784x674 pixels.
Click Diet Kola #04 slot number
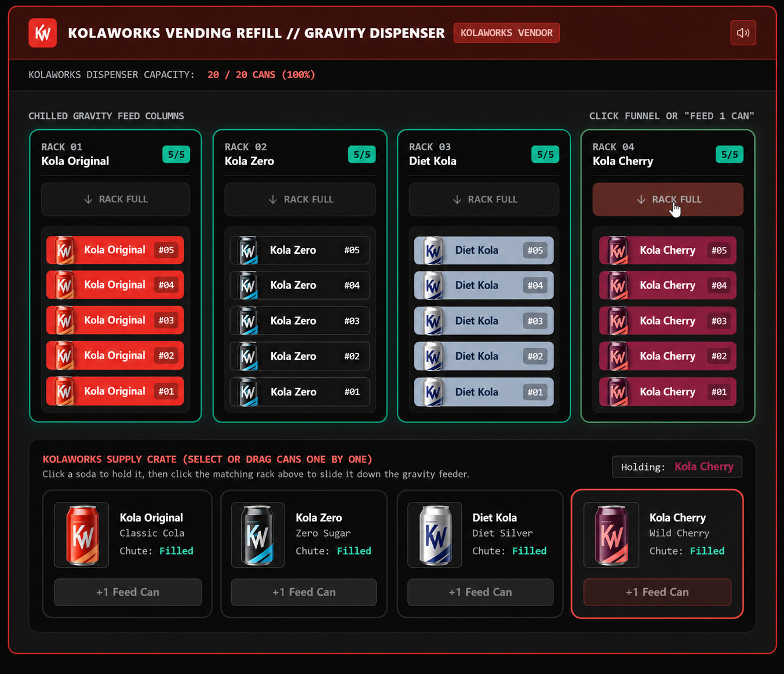point(535,286)
